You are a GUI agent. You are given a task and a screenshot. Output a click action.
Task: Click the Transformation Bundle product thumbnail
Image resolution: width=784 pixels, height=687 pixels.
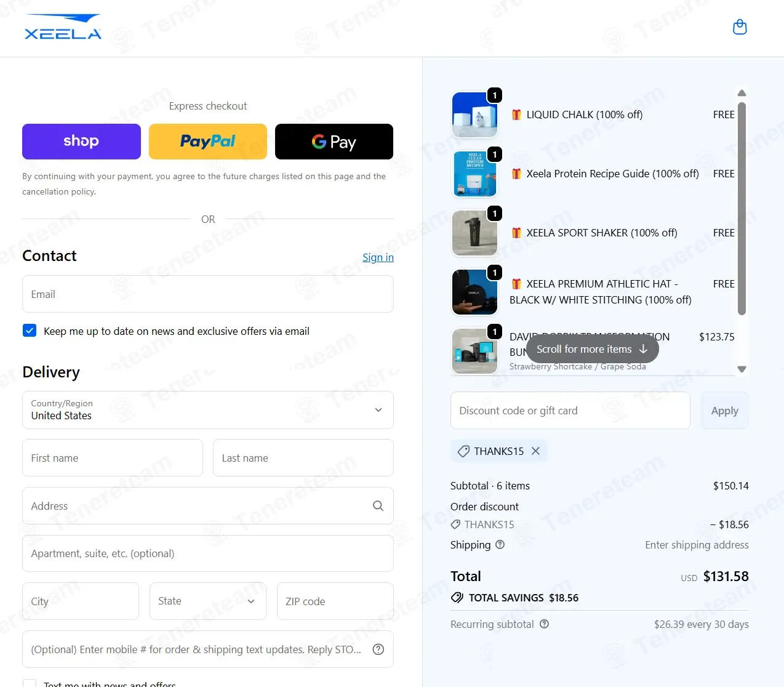(474, 351)
